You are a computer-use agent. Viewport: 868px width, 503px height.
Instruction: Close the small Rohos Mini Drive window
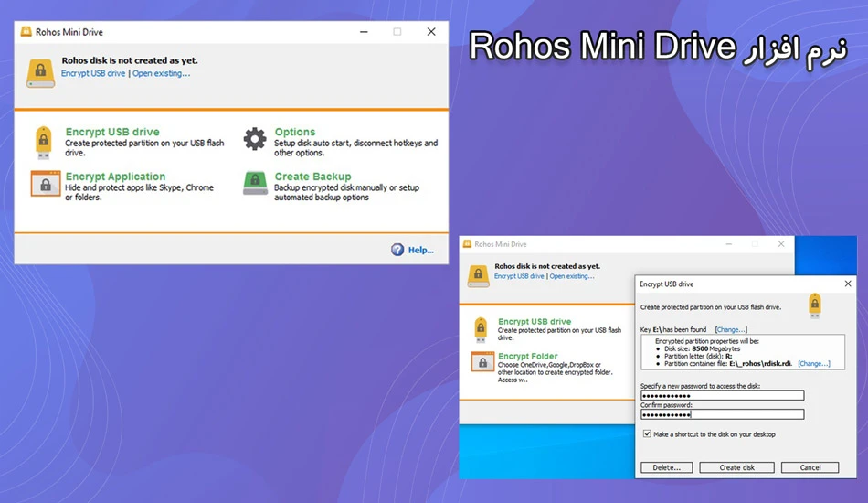(781, 244)
